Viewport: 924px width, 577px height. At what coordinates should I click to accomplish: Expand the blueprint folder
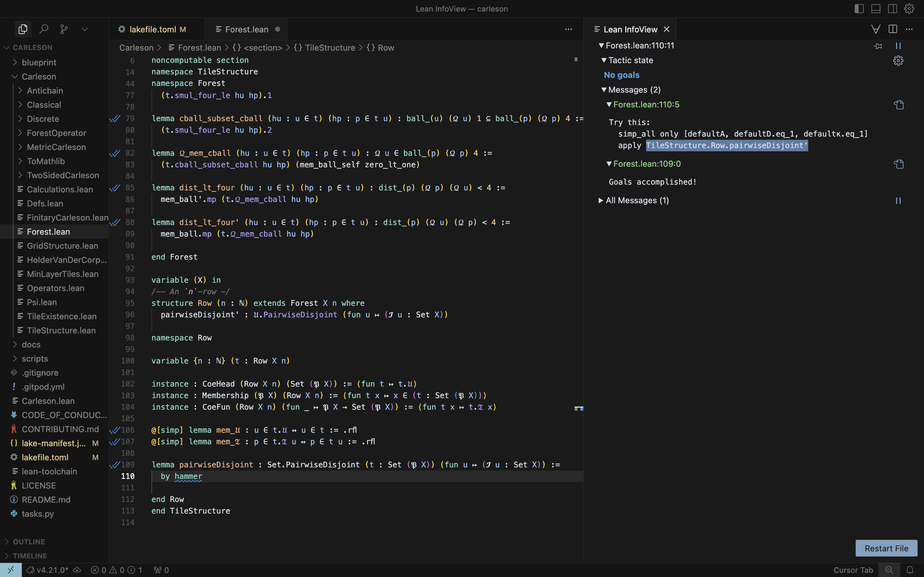click(x=39, y=62)
